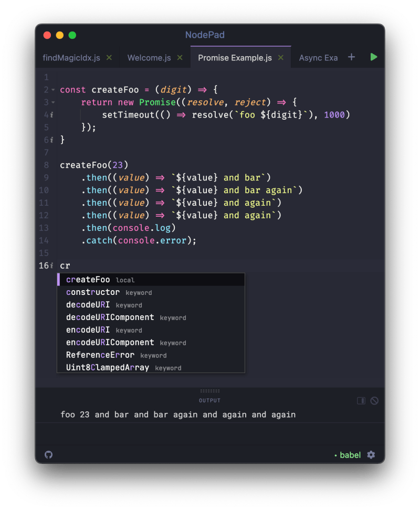Screen dimensions: 420x510
Task: Open a new tab with the plus icon
Action: click(x=351, y=57)
